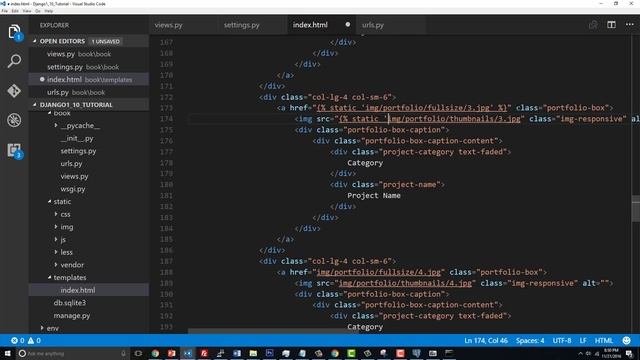Click Ln 174, Col 46 in the status bar
Image resolution: width=640 pixels, height=360 pixels.
point(486,340)
